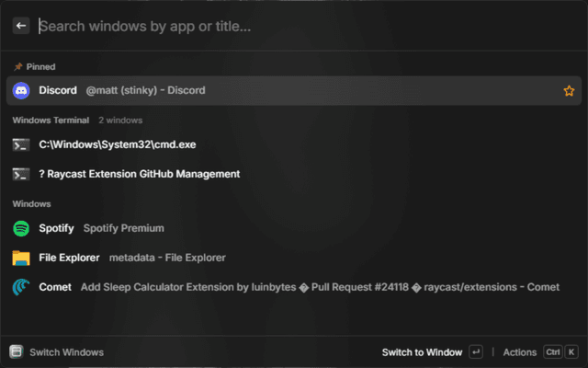Click the Enter key shortcut badge
The width and height of the screenshot is (588, 368).
(x=475, y=351)
